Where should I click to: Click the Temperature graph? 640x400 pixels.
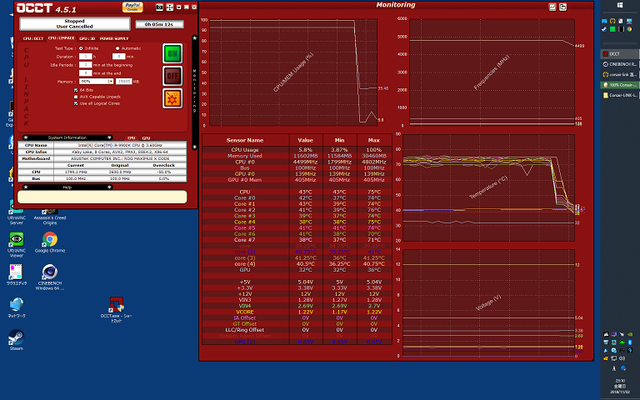pyautogui.click(x=489, y=188)
